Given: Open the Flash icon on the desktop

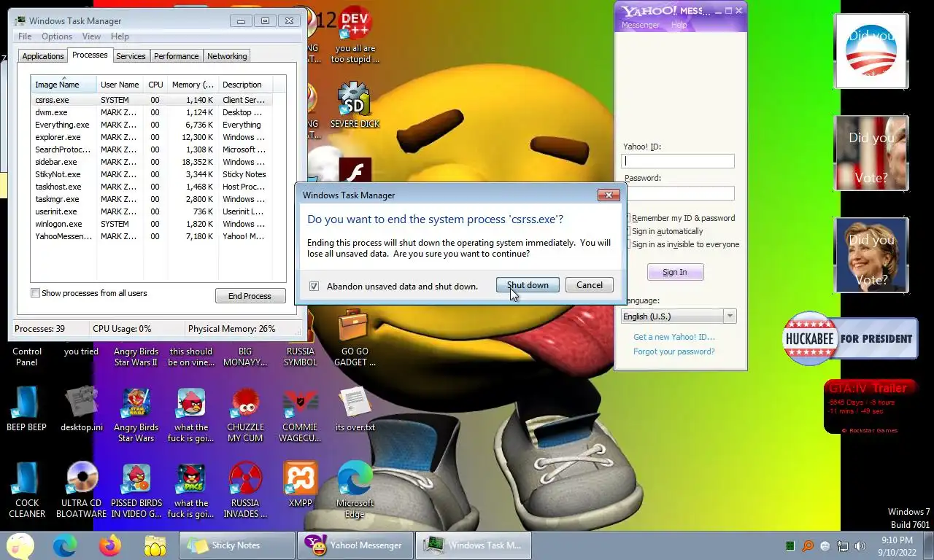Looking at the screenshot, I should (355, 172).
